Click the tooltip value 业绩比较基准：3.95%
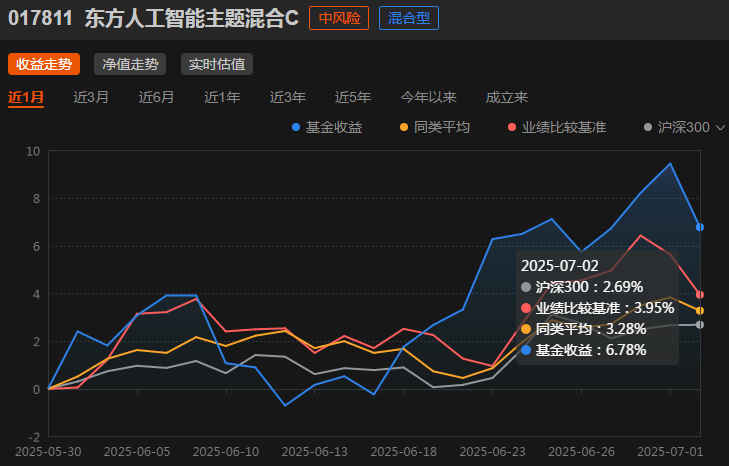 coord(598,308)
